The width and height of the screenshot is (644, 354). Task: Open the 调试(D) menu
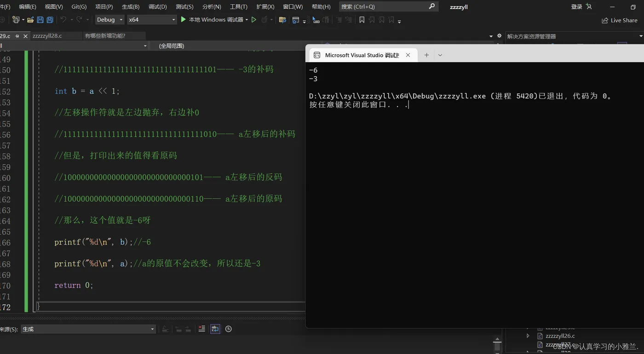coord(158,6)
